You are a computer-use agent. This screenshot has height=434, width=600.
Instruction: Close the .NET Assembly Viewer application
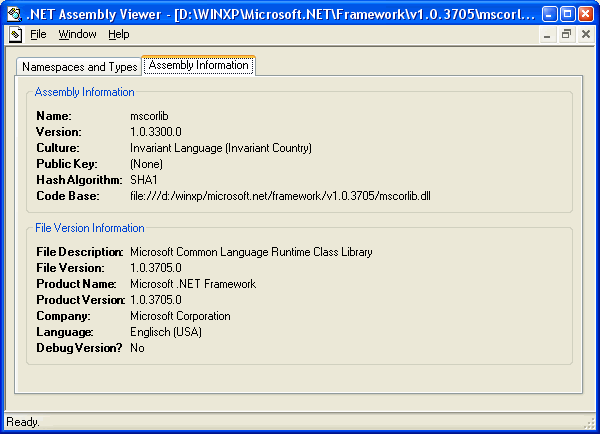pos(586,15)
